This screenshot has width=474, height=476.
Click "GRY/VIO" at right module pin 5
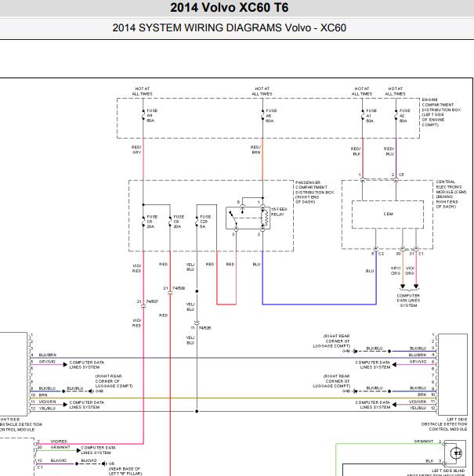point(418,362)
